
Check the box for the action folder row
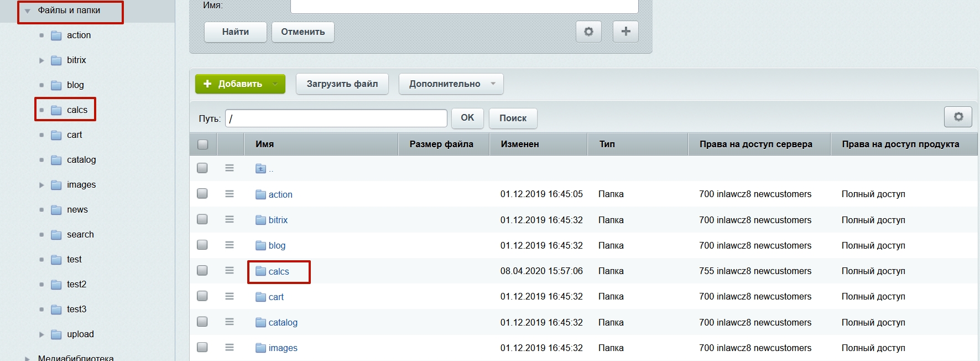point(202,194)
